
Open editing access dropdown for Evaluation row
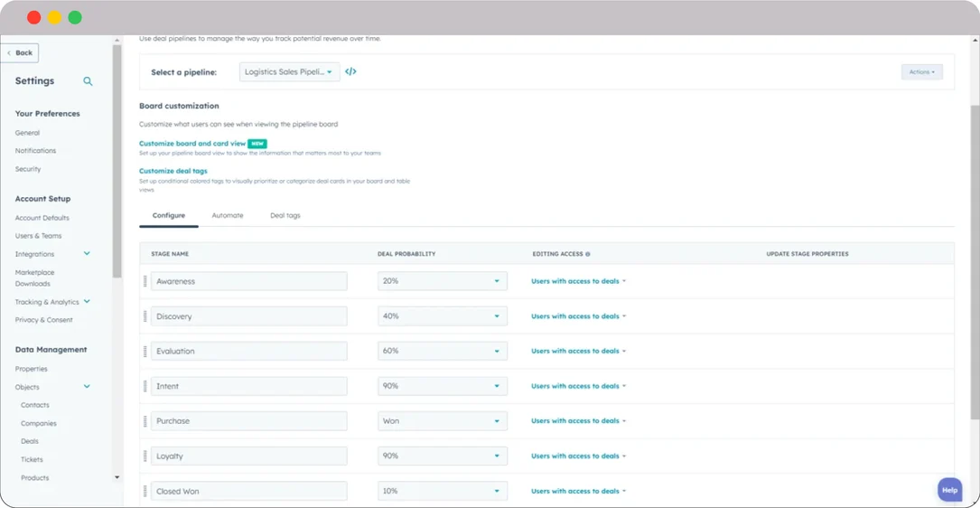(x=579, y=351)
